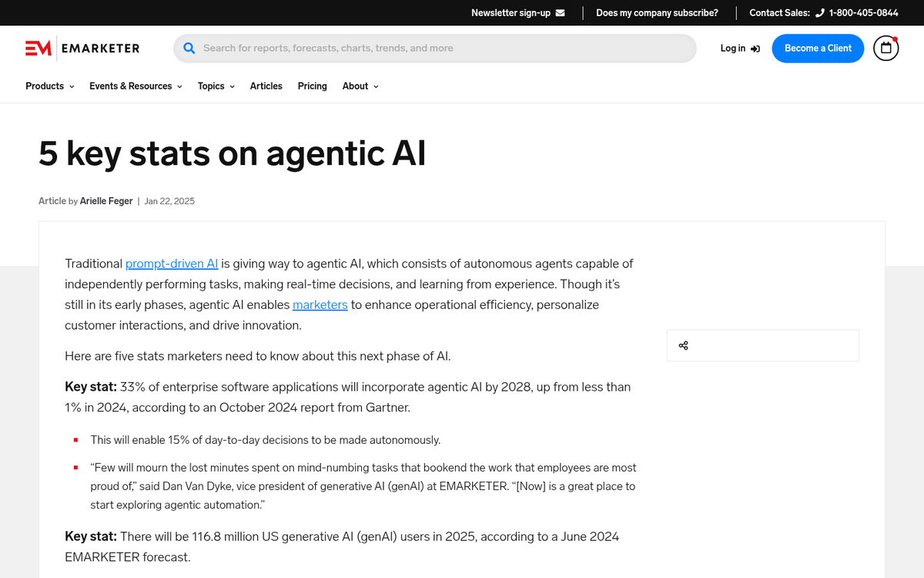924x578 pixels.
Task: Click the Log in arrow icon
Action: tap(755, 49)
